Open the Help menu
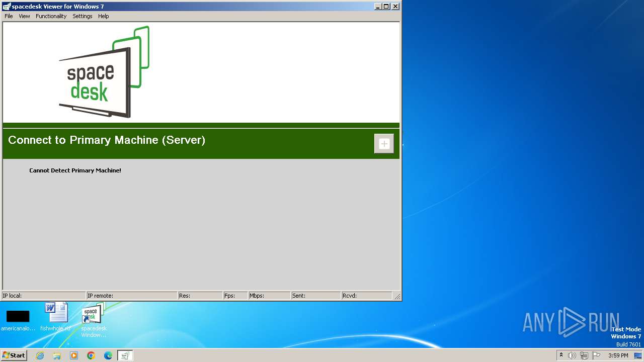 [x=103, y=16]
